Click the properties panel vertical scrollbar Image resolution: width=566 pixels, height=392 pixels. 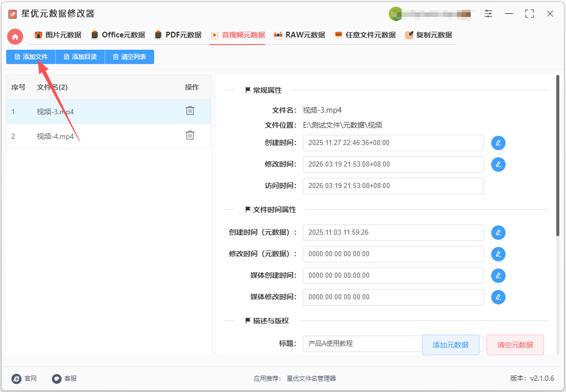557,155
